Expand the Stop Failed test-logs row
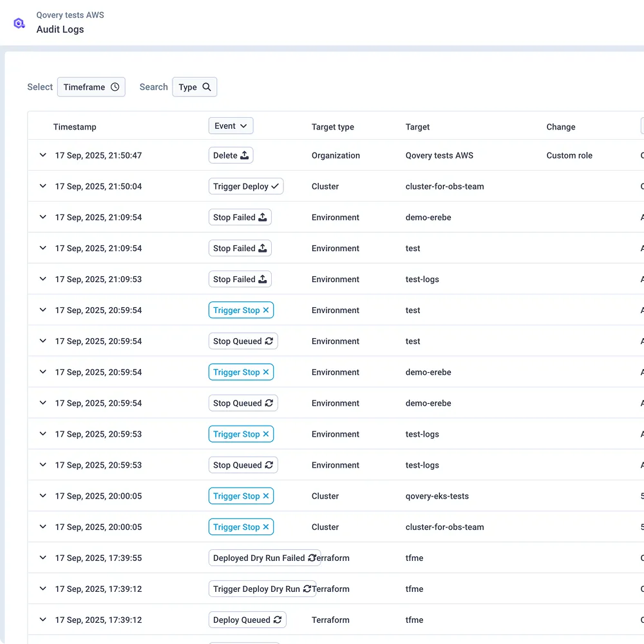Image resolution: width=644 pixels, height=644 pixels. point(43,278)
